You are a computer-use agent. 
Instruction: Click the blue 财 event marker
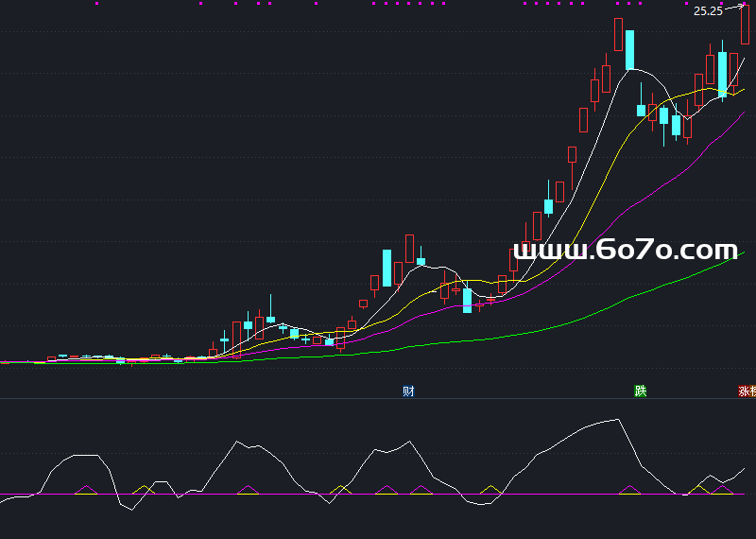coord(408,391)
